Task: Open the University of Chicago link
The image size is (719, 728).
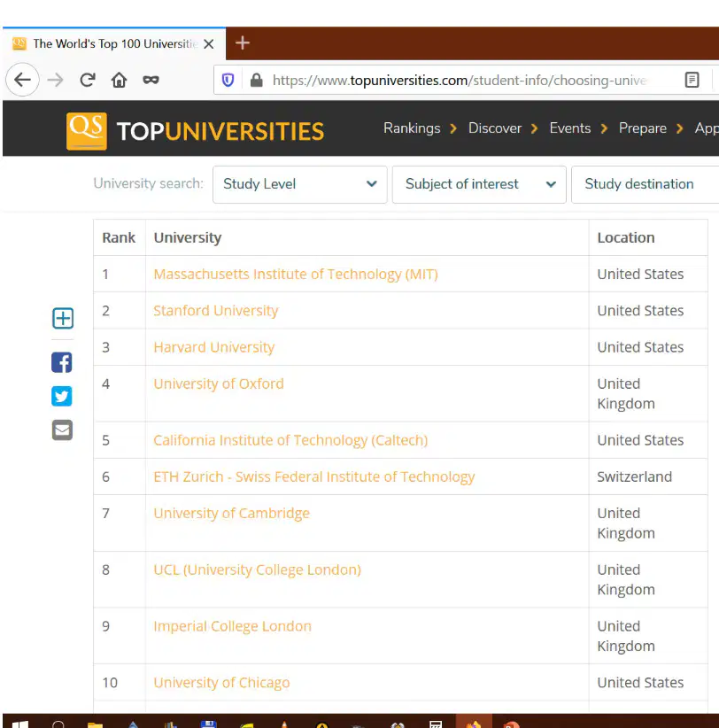Action: (x=222, y=682)
